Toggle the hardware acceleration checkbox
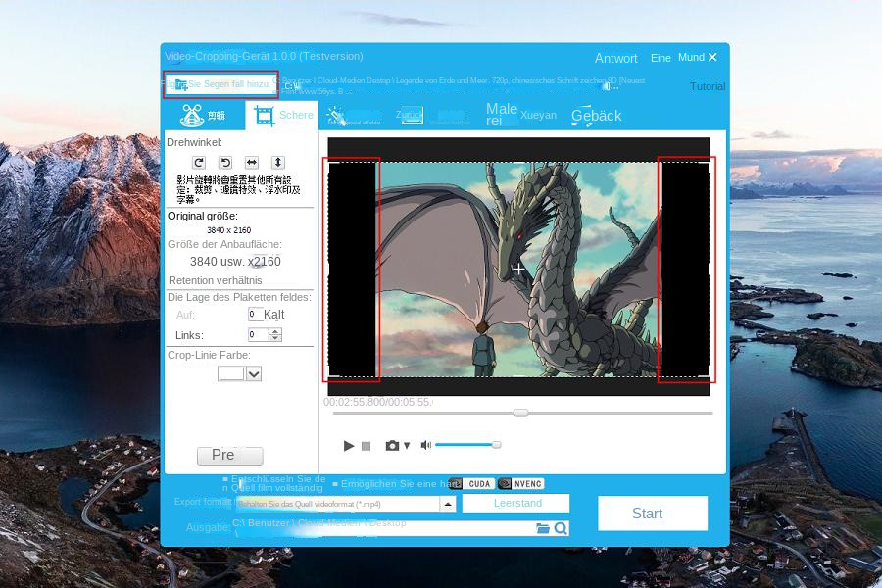This screenshot has width=882, height=588. (335, 484)
